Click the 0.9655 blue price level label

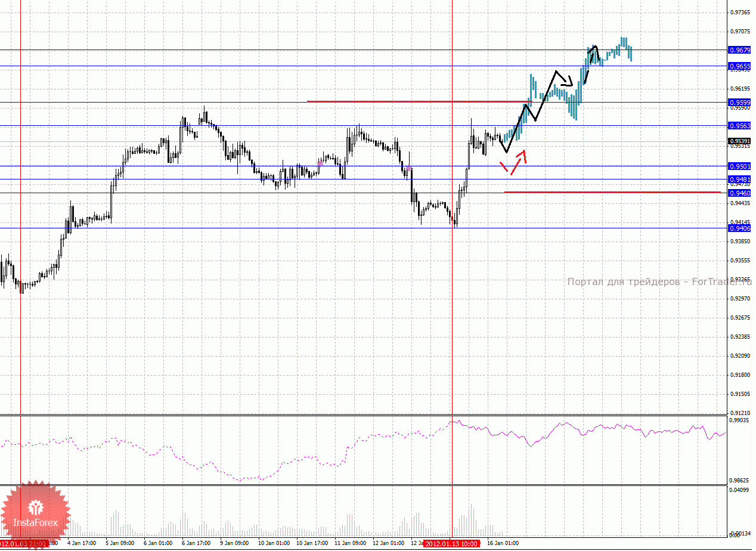coord(739,66)
